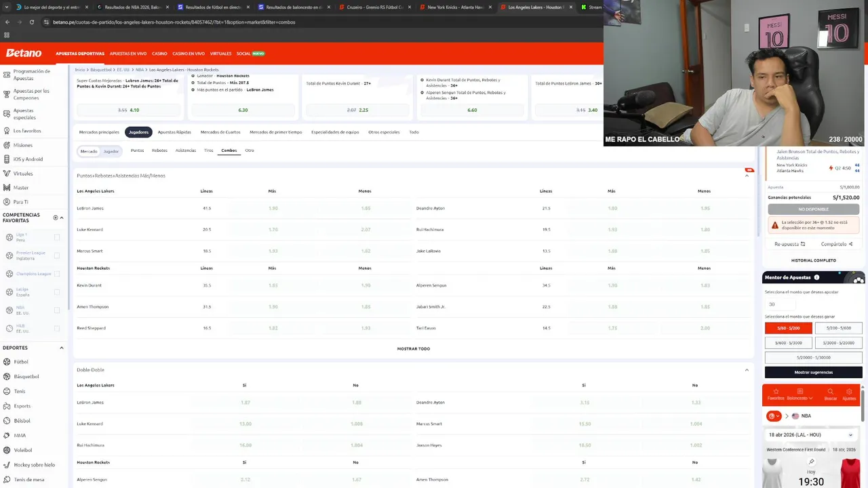Screen dimensions: 868x488
Task: Click the Básquetbol breadcrumb link
Action: coord(101,70)
